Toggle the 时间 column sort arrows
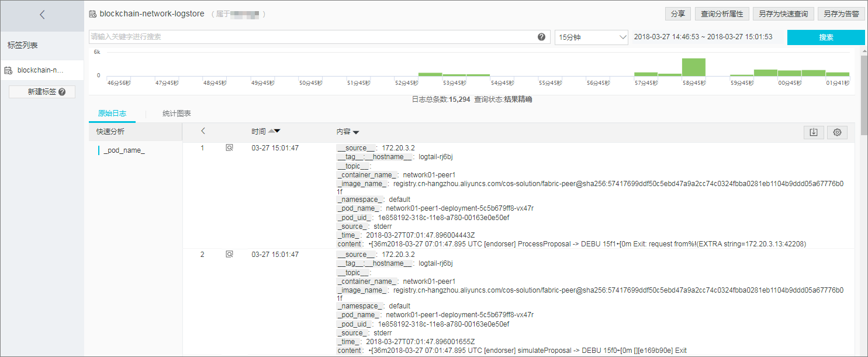The image size is (868, 357). [274, 132]
